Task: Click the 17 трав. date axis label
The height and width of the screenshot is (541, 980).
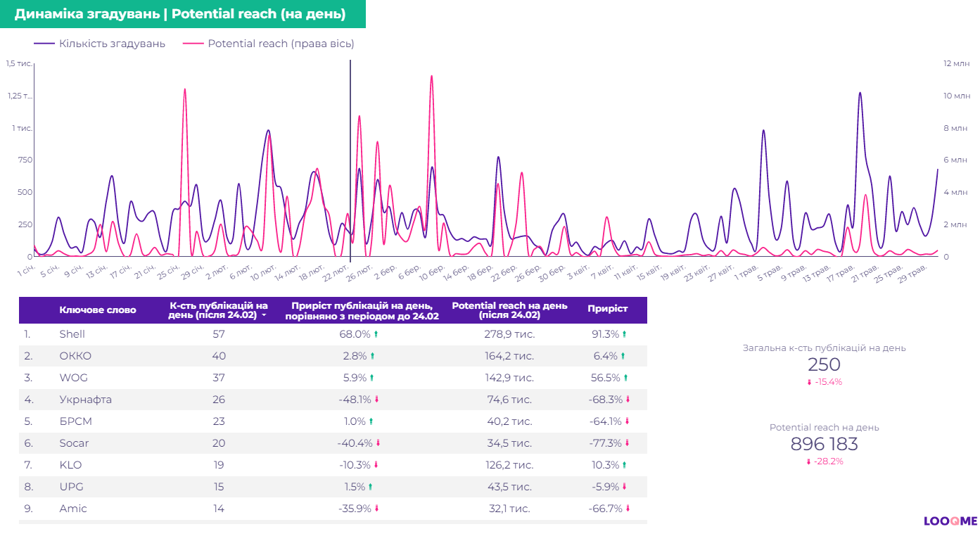Action: (841, 272)
